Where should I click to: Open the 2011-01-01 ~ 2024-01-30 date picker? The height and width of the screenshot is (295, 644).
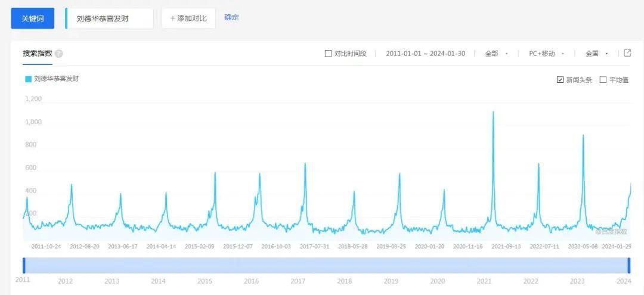(x=425, y=54)
